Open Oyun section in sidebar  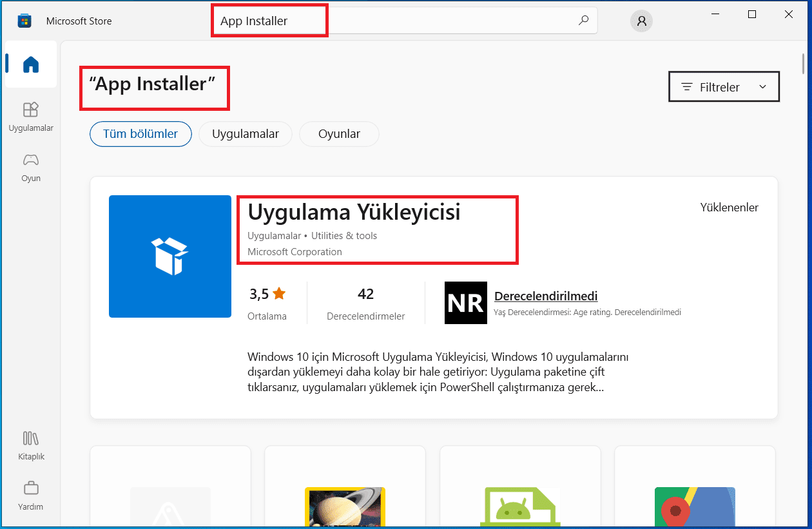pyautogui.click(x=31, y=167)
